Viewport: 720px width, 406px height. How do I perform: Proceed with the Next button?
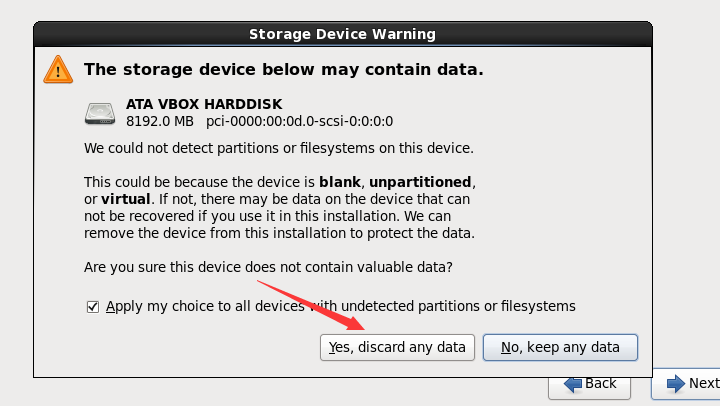click(690, 383)
